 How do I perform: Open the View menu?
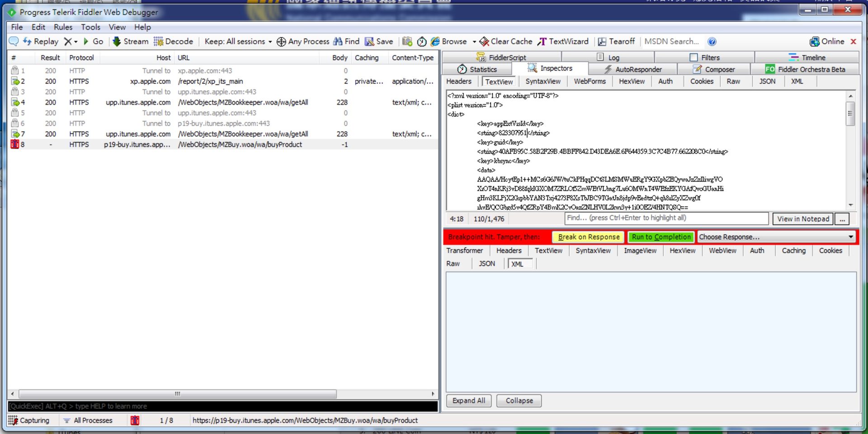click(x=117, y=27)
